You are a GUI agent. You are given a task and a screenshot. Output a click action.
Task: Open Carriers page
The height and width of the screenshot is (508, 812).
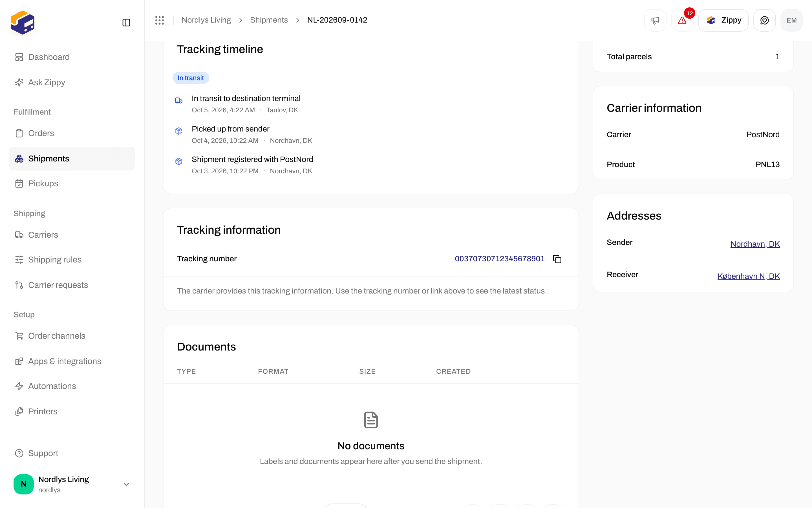(72, 235)
